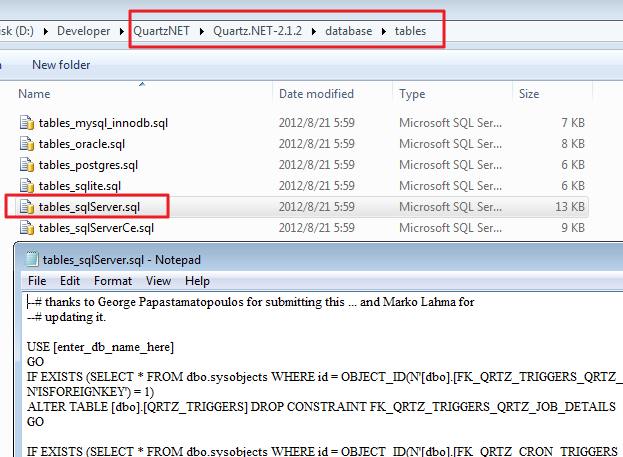623x457 pixels.
Task: Navigate to QuartzNET folder in breadcrumb
Action: [x=161, y=31]
